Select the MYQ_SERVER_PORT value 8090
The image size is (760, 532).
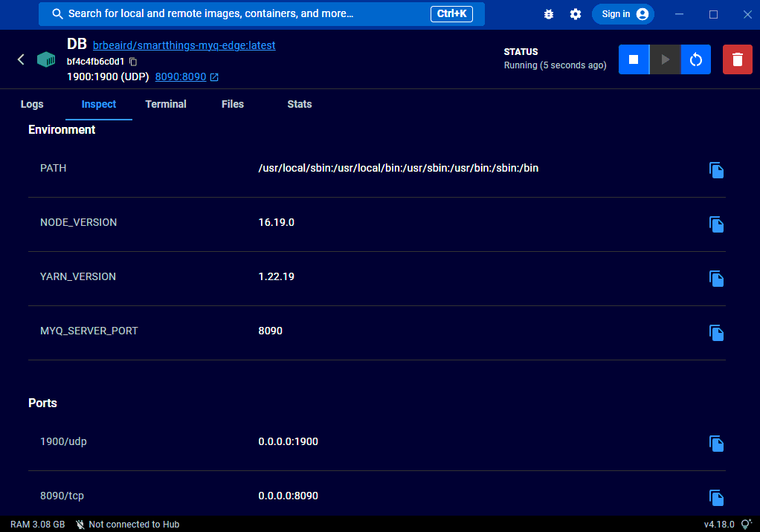pos(270,331)
